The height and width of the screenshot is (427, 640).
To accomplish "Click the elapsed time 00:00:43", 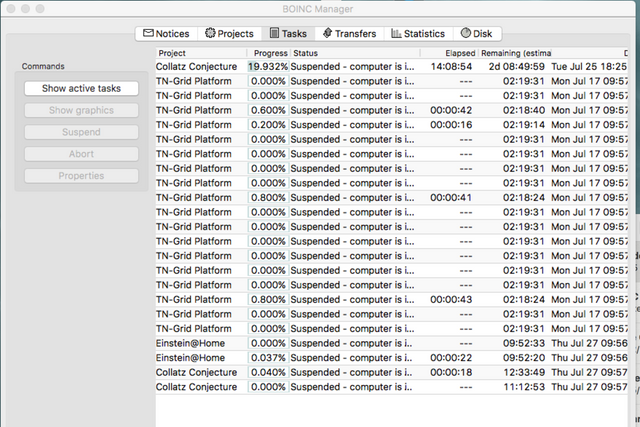I will click(451, 300).
